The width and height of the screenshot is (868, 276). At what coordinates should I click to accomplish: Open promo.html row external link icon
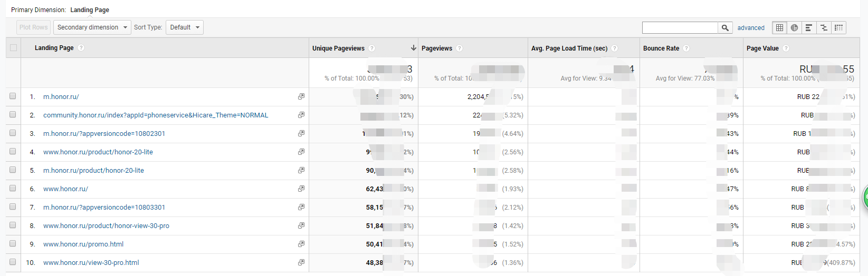click(x=301, y=244)
